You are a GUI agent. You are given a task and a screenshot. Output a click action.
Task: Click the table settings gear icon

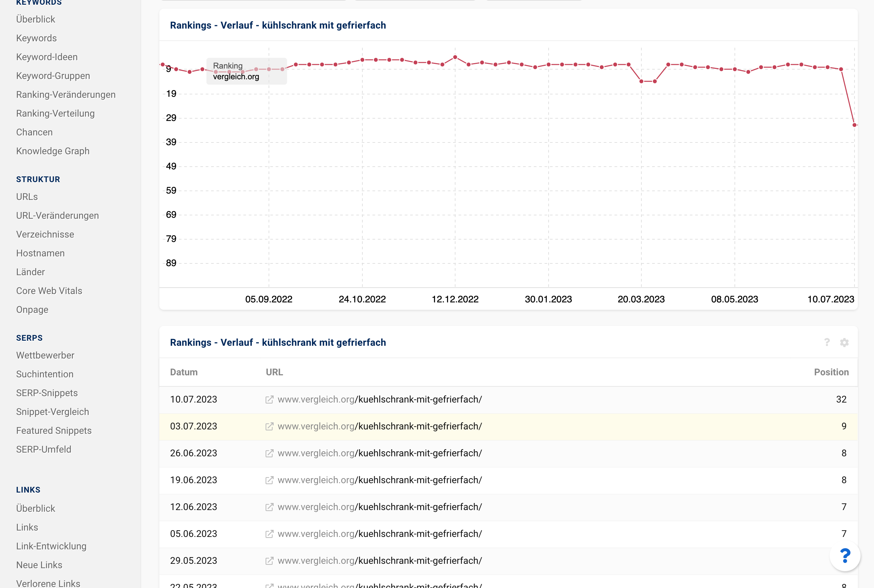[844, 342]
